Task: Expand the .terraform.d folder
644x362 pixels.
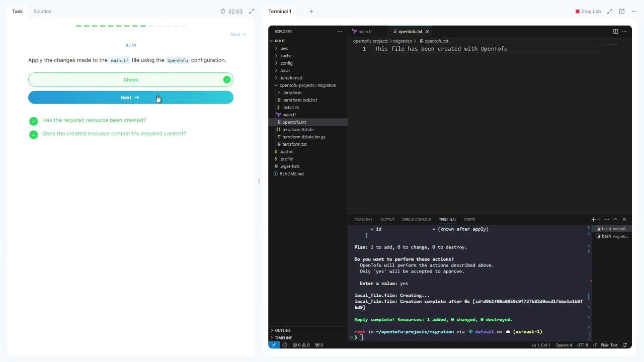Action: pos(291,78)
